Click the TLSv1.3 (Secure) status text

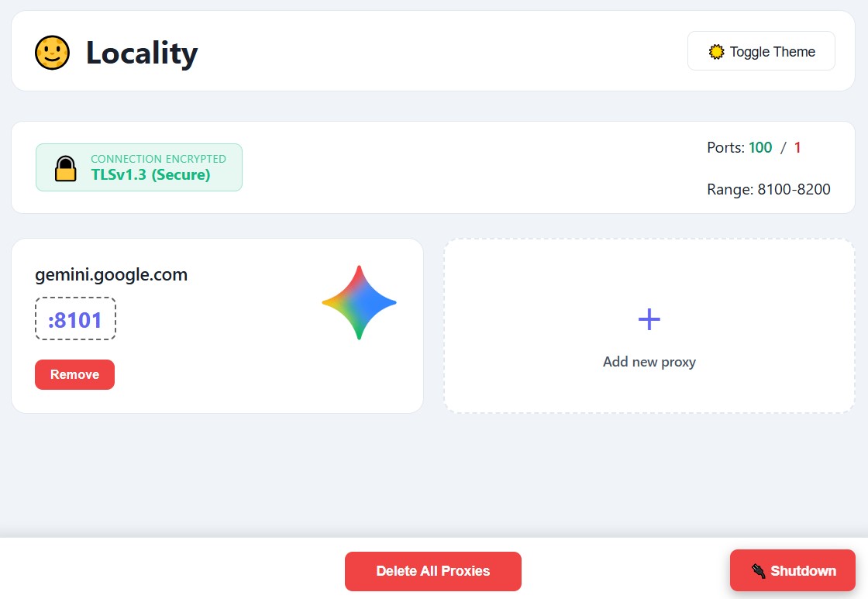tap(150, 175)
